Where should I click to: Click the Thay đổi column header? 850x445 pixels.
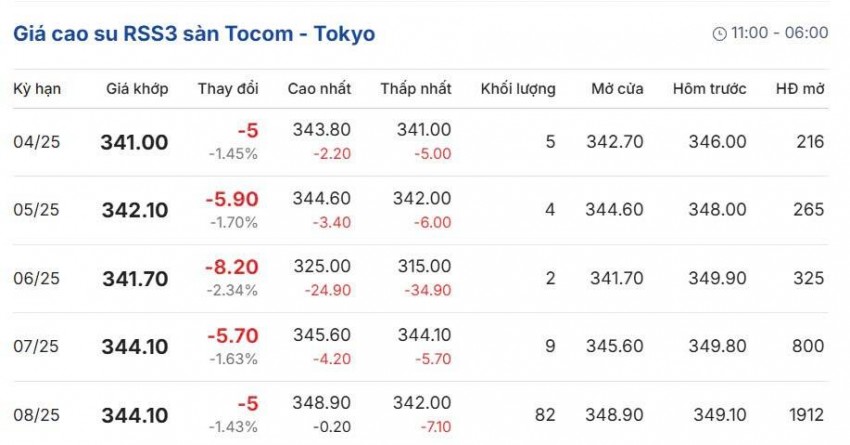click(228, 89)
